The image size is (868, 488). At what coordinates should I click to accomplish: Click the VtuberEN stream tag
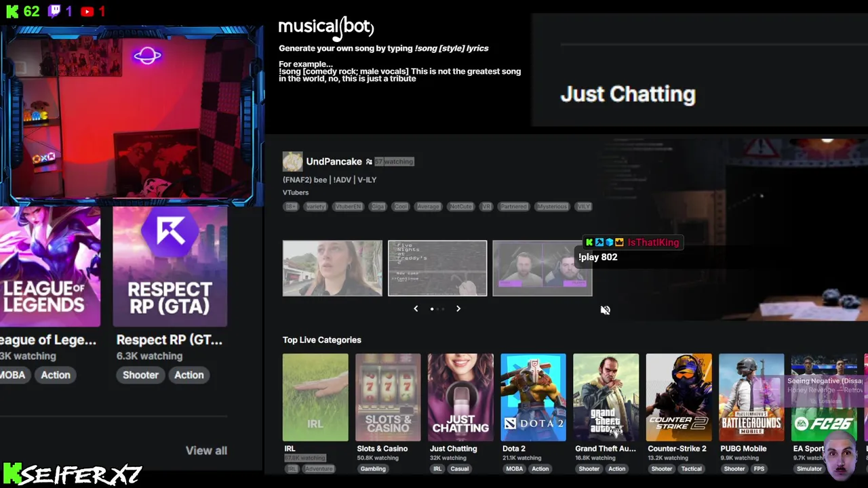point(348,207)
